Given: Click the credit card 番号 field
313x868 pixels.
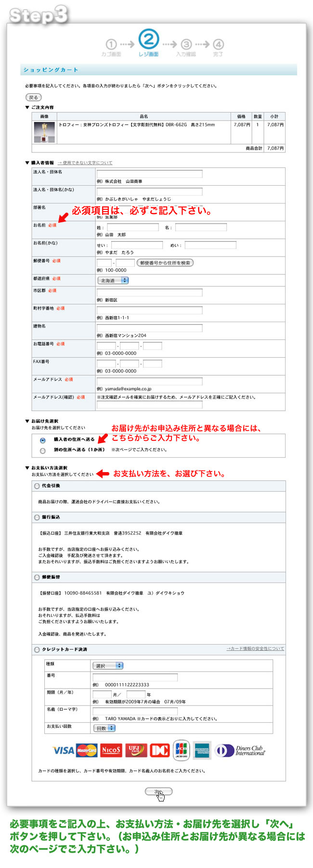Looking at the screenshot, I should click(135, 677).
